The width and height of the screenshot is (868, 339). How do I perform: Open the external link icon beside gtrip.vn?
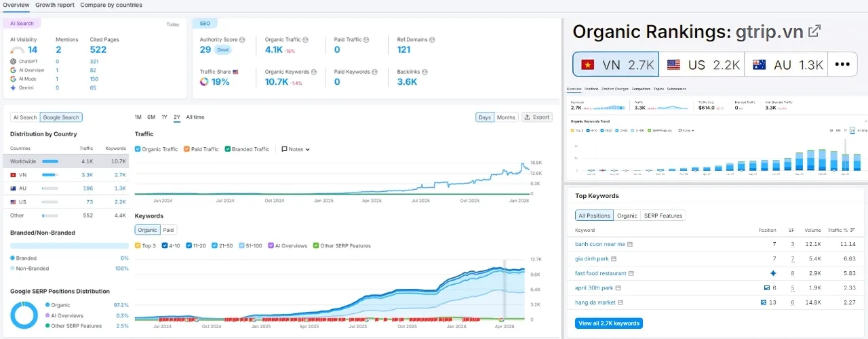pyautogui.click(x=815, y=31)
